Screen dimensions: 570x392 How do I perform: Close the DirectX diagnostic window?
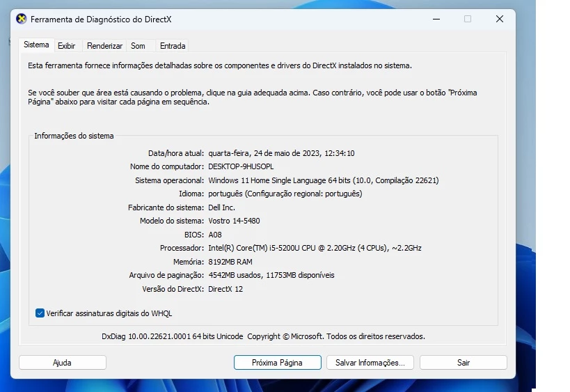point(500,19)
